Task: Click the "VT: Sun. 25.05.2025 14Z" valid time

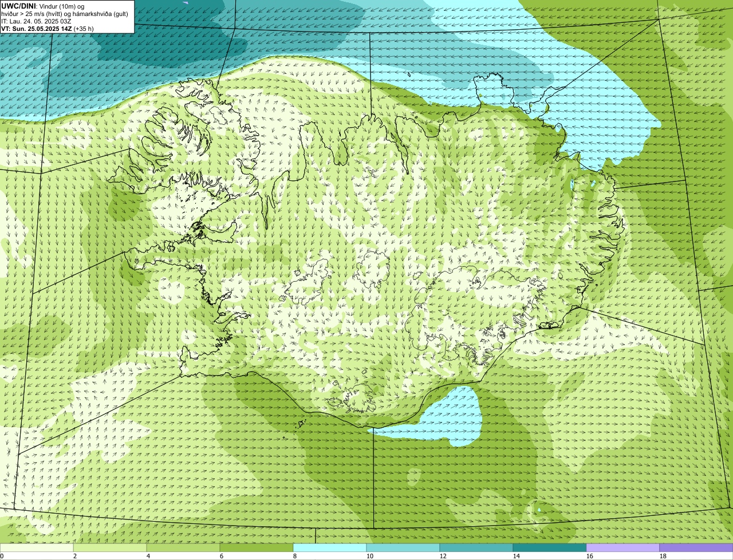Action: coord(37,28)
